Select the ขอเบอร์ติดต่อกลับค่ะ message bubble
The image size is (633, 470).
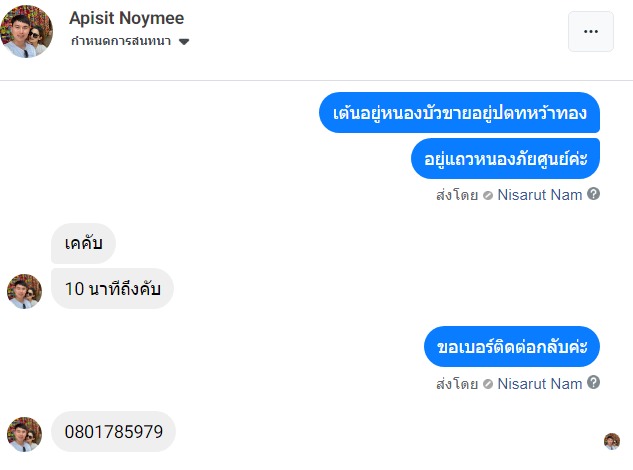(511, 347)
